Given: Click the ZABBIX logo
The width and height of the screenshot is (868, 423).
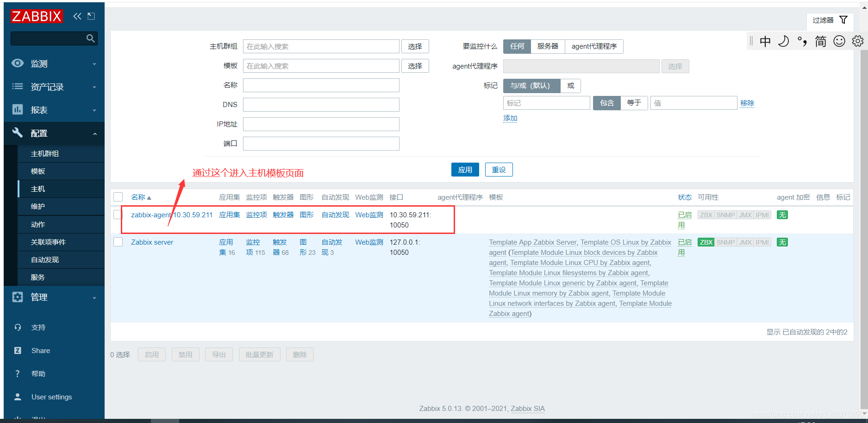Looking at the screenshot, I should (37, 16).
